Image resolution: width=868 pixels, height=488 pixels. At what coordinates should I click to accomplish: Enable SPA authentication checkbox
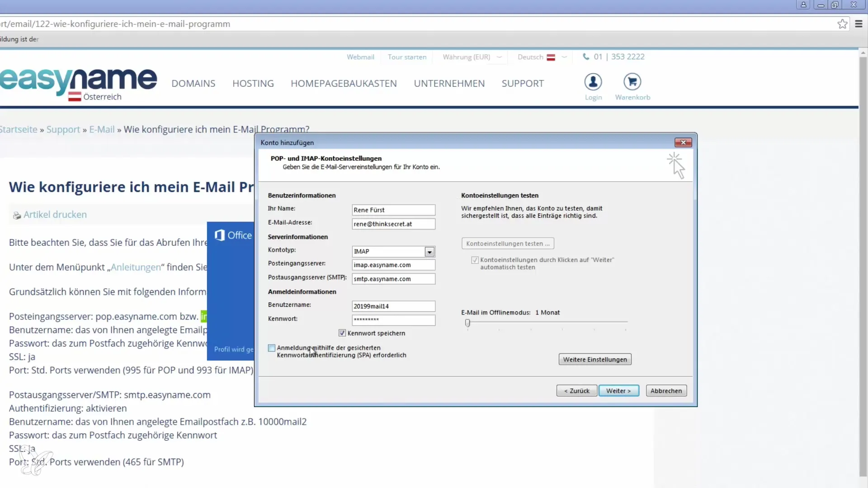tap(272, 348)
